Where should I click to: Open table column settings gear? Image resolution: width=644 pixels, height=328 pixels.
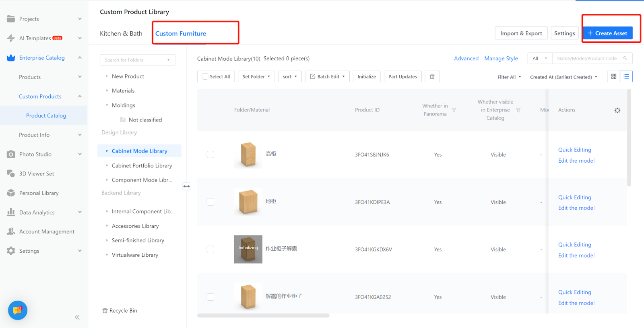617,110
